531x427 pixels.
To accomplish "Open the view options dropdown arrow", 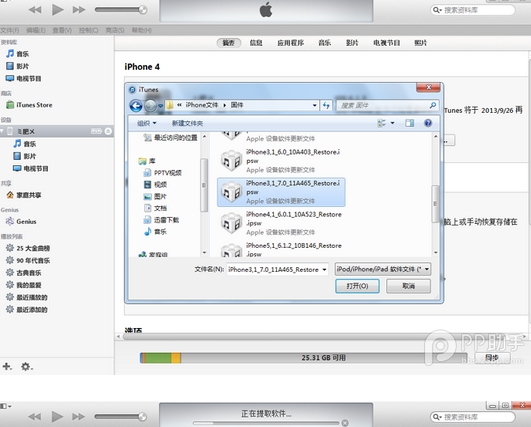I will [x=392, y=123].
